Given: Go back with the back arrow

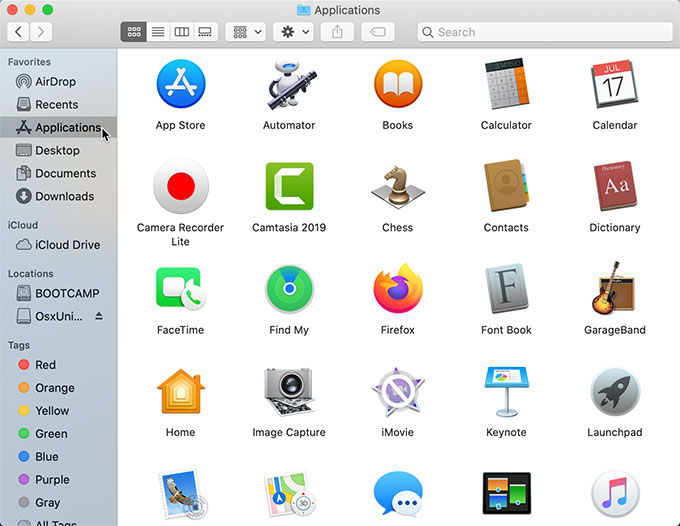Looking at the screenshot, I should pyautogui.click(x=18, y=32).
